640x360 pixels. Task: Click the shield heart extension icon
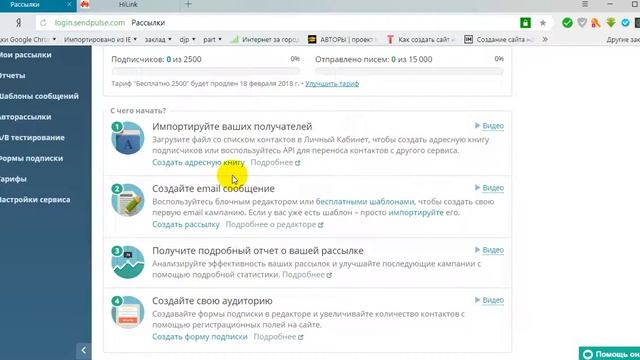582,23
